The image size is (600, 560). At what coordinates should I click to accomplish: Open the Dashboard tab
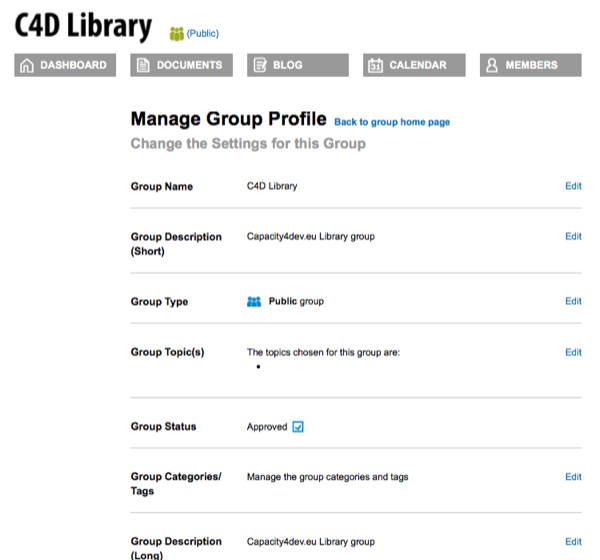65,65
